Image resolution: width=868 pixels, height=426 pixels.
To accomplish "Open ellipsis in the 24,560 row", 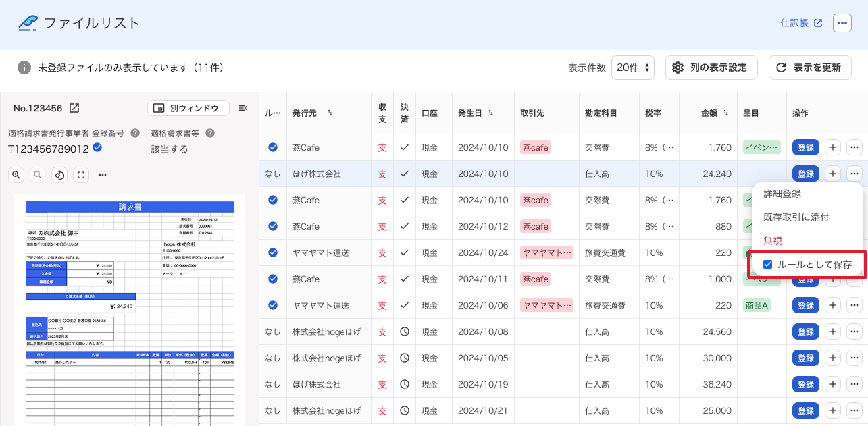I will point(854,331).
